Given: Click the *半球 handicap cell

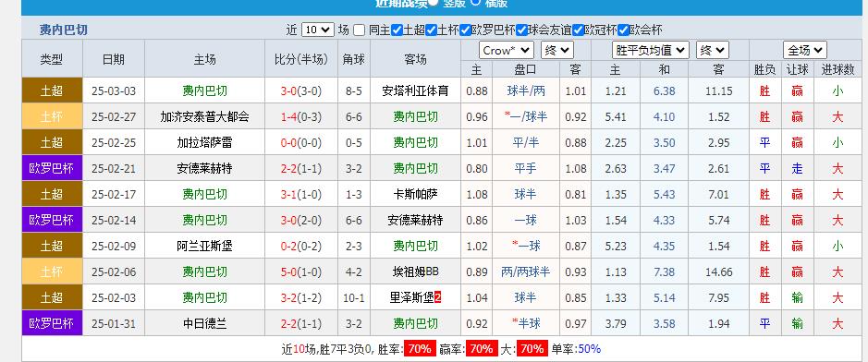Looking at the screenshot, I should coord(525,324).
